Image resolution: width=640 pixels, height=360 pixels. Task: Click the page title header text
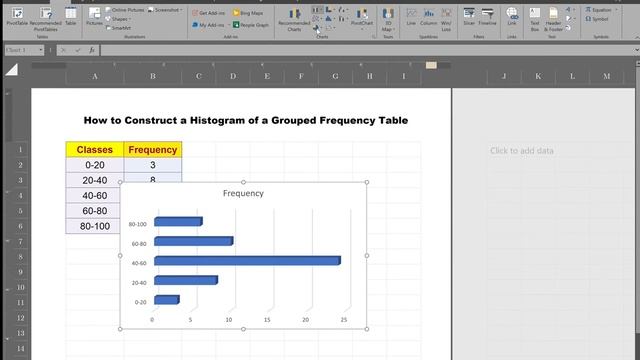tap(246, 120)
